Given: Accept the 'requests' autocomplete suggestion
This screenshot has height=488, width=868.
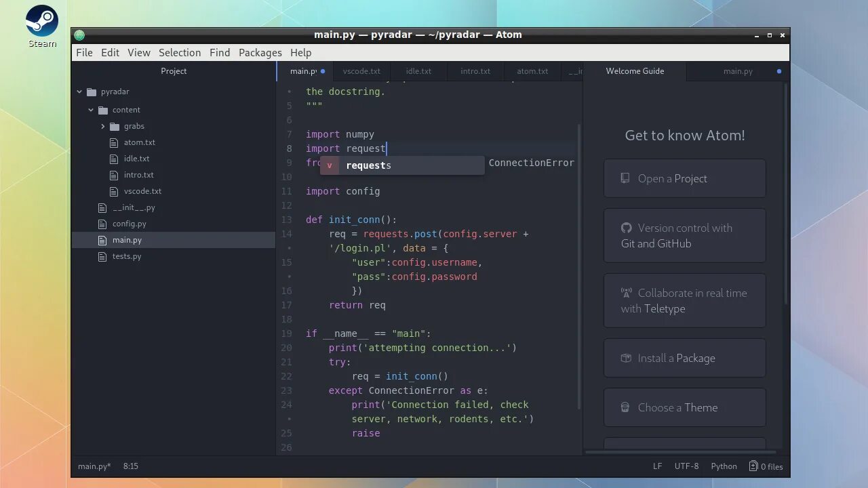Looking at the screenshot, I should pos(403,165).
